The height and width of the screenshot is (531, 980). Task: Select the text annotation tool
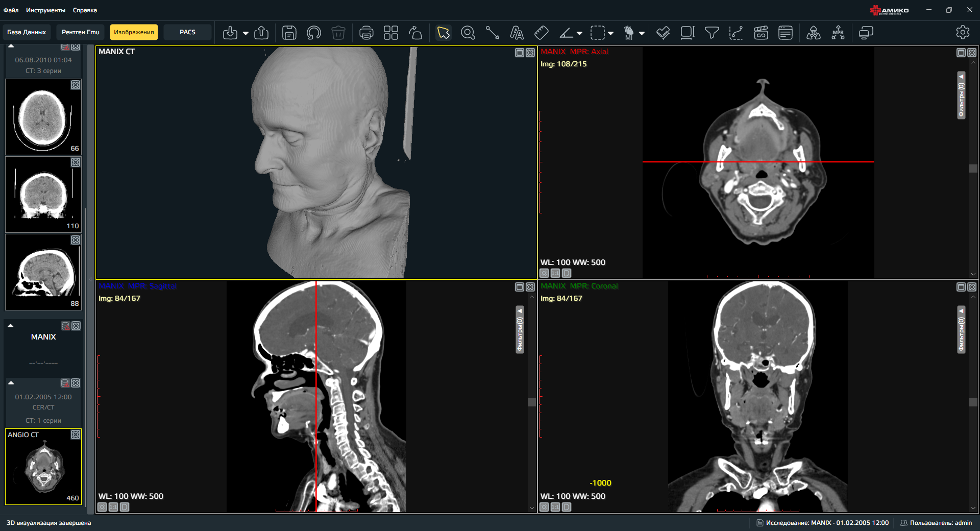(517, 33)
